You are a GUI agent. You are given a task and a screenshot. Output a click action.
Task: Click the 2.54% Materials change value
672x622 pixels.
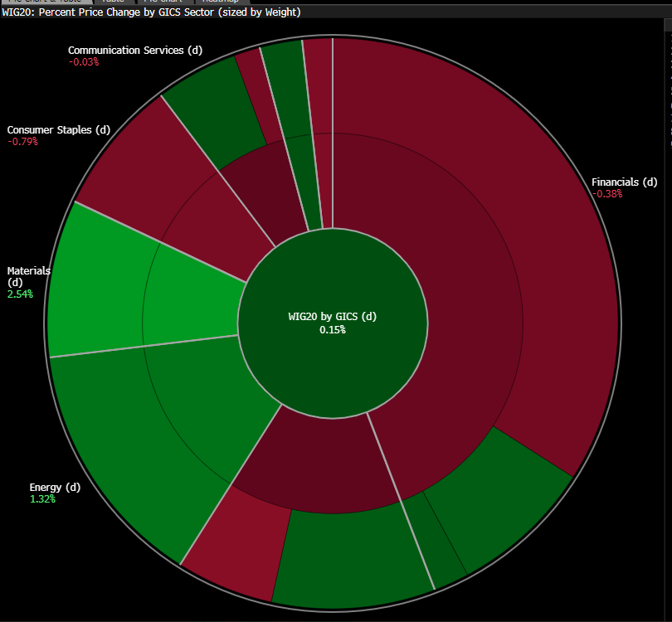(20, 294)
